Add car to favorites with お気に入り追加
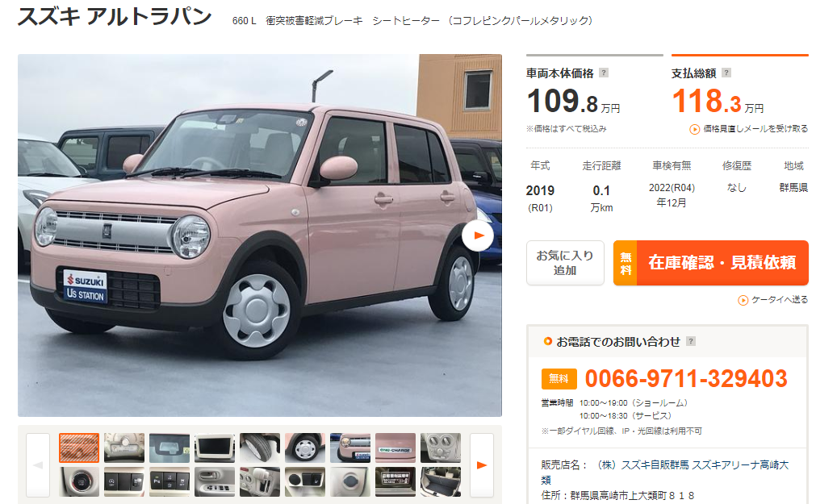The width and height of the screenshot is (816, 504). click(565, 263)
